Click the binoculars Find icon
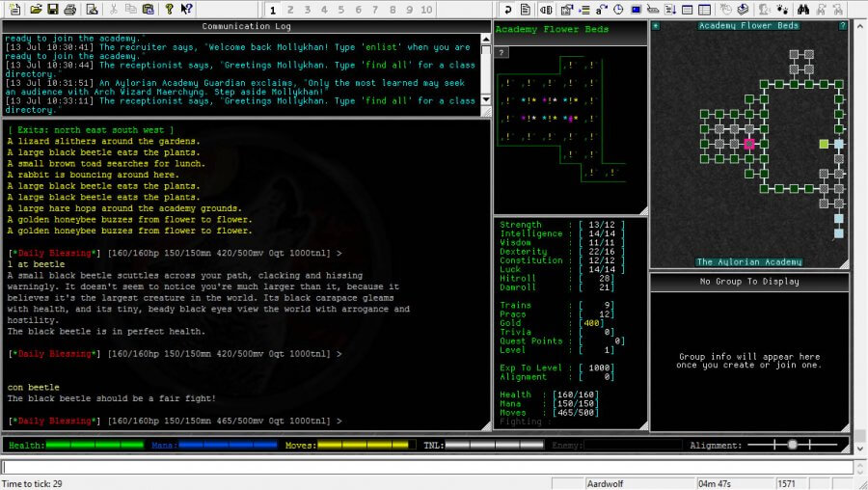Image resolution: width=868 pixels, height=490 pixels. tap(802, 10)
